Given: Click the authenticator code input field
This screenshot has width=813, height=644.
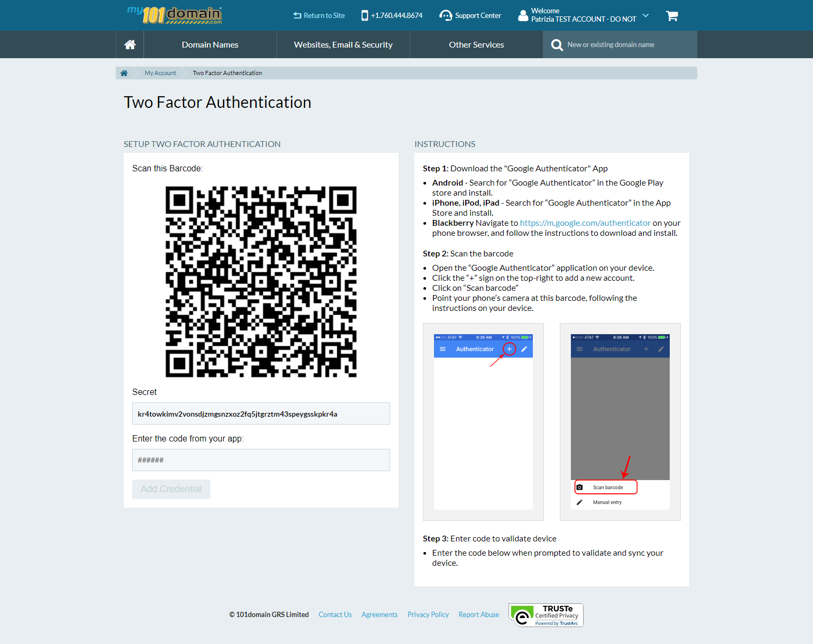Looking at the screenshot, I should [261, 460].
